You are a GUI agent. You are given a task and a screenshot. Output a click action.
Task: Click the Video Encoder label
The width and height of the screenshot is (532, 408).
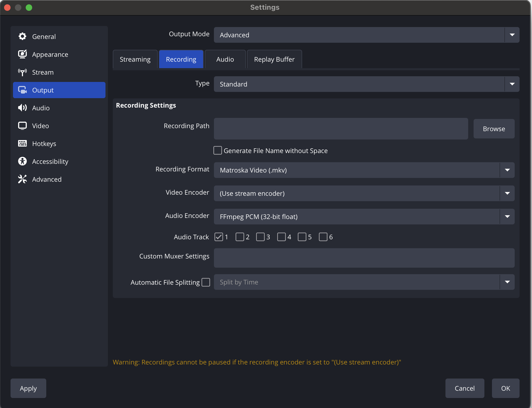pyautogui.click(x=187, y=192)
